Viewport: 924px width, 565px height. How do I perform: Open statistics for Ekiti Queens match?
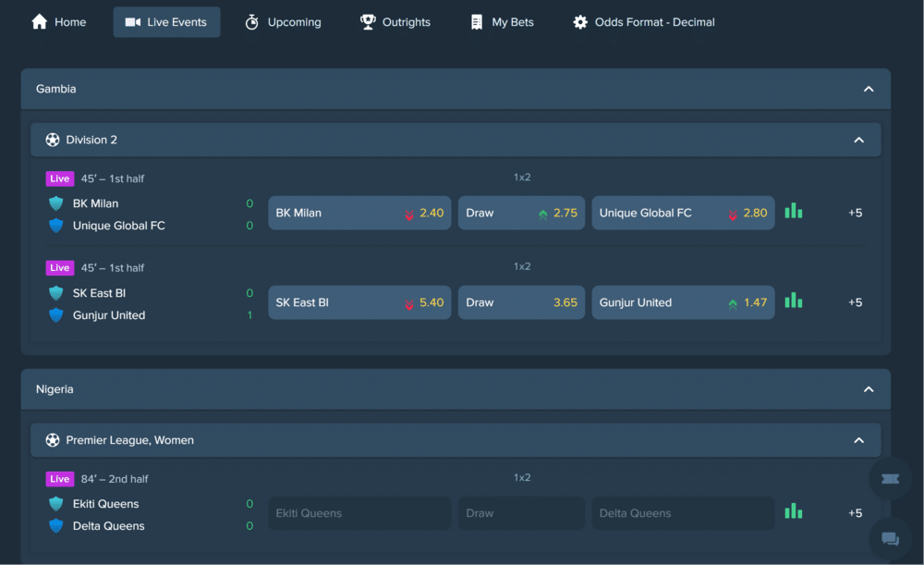click(793, 510)
